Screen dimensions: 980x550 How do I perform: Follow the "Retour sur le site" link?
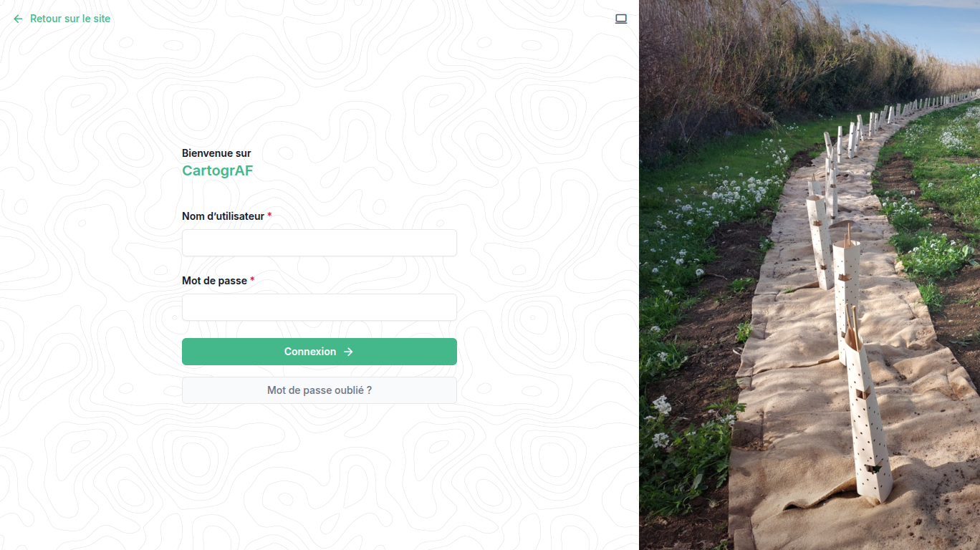click(70, 19)
